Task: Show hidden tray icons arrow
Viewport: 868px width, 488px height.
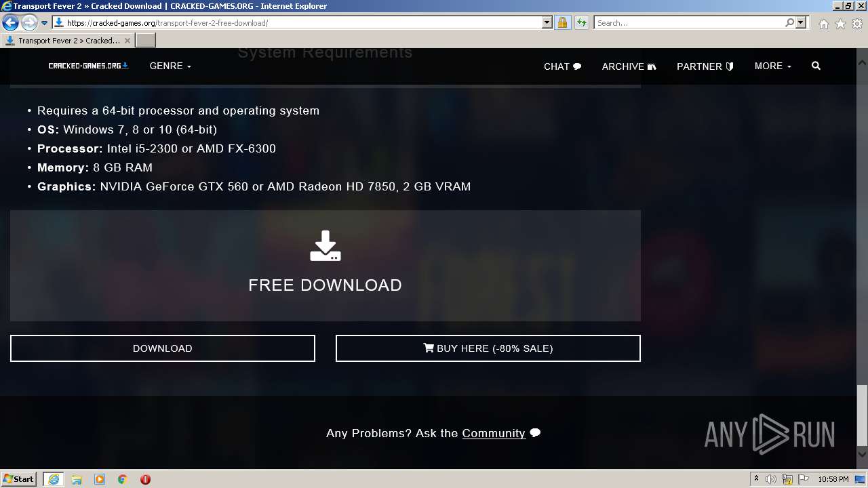Action: click(x=756, y=479)
